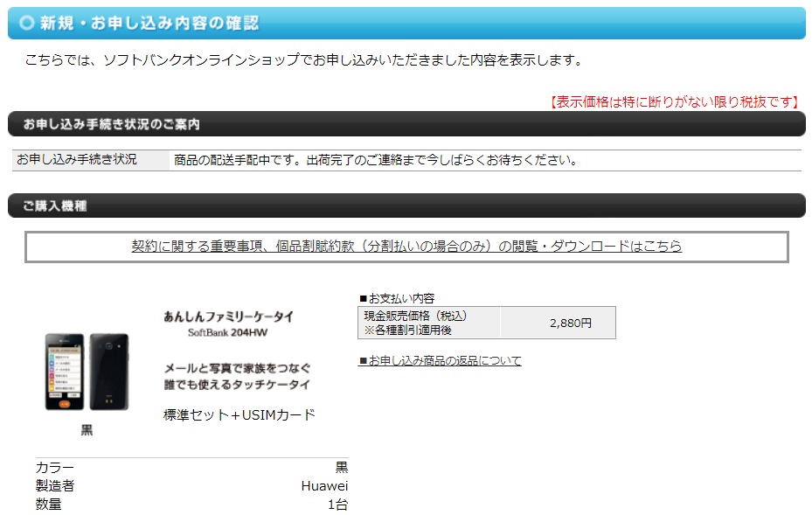Click the 2,880円 price cell
This screenshot has width=812, height=515.
point(559,323)
